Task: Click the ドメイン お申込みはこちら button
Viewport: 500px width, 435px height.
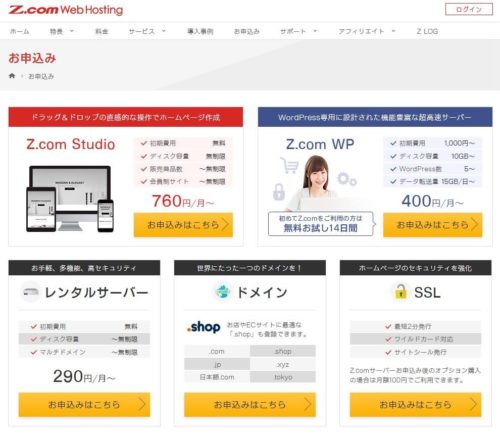Action: (250, 404)
